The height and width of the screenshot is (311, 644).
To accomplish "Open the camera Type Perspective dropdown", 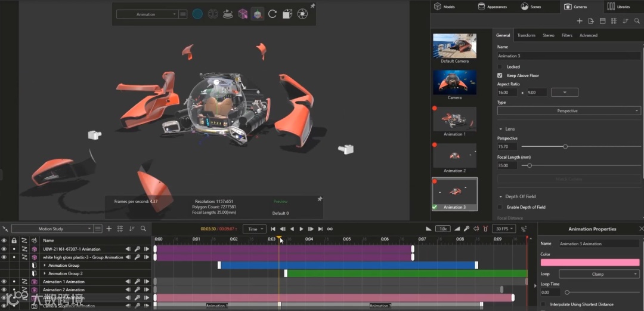I will pyautogui.click(x=569, y=111).
